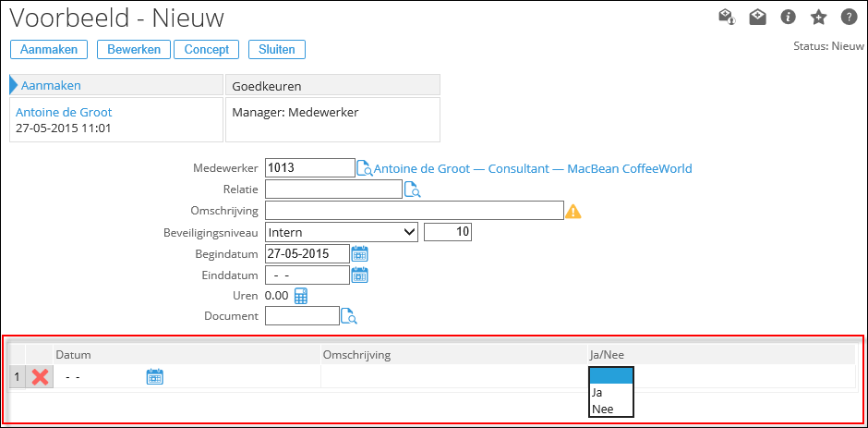Viewport: 868px width, 428px height.
Task: Click the Sluiten button
Action: pyautogui.click(x=277, y=49)
